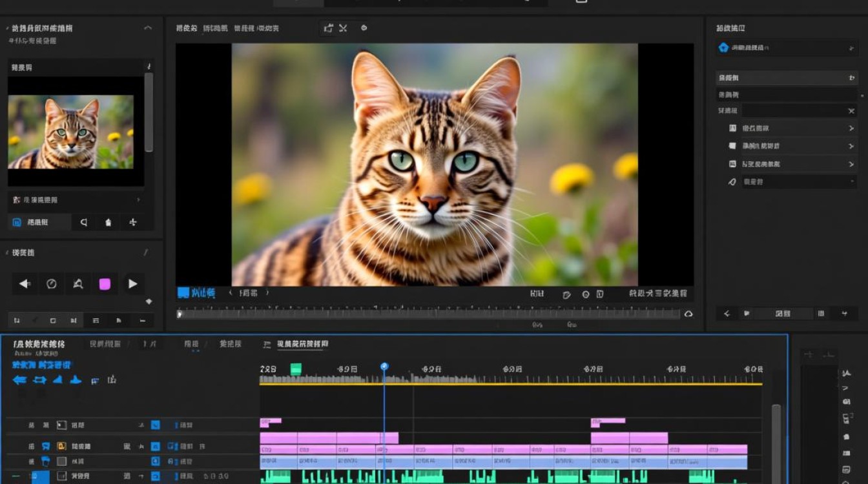
Task: Open the dropdown beside the pen icon
Action: (852, 182)
